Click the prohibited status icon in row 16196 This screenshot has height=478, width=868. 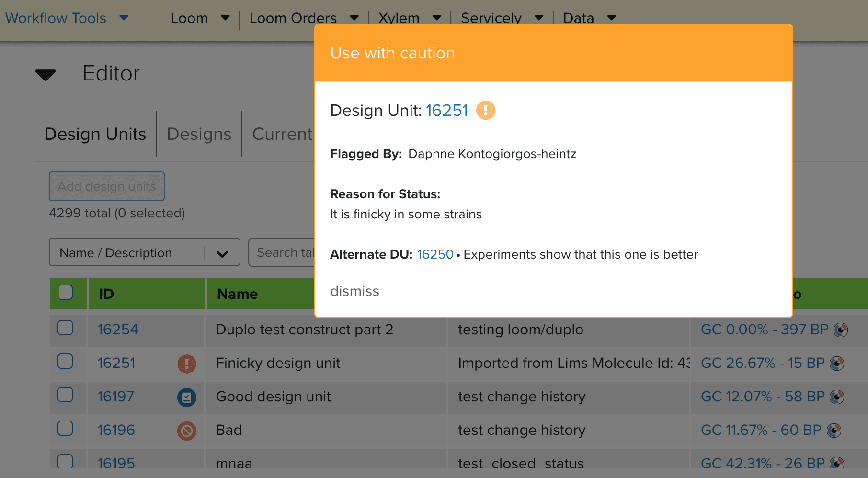click(186, 431)
